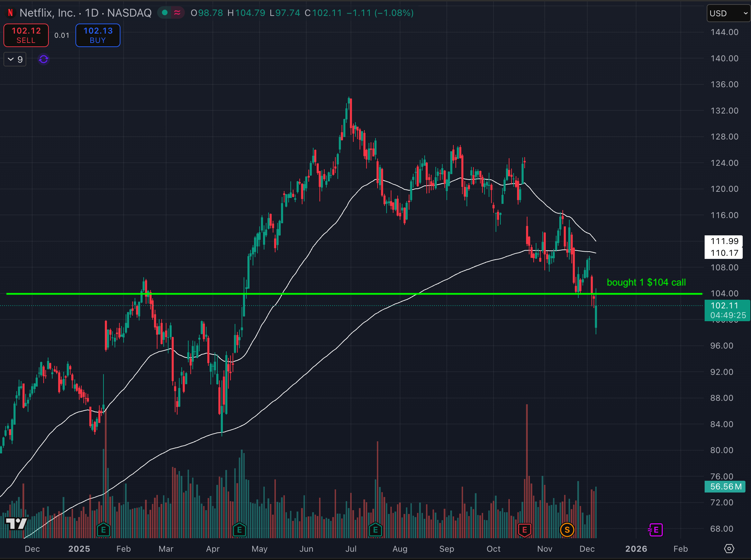
Task: Click the TradingView watermark logo
Action: coord(17,524)
